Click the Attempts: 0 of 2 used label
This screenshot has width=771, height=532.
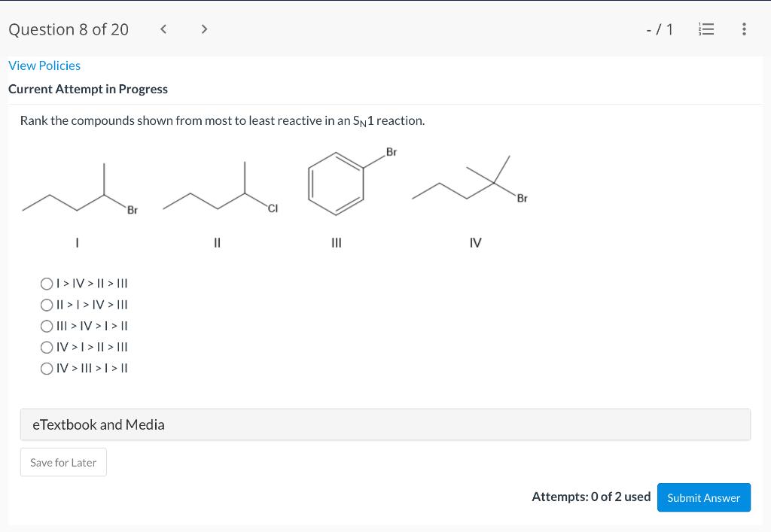click(x=591, y=497)
